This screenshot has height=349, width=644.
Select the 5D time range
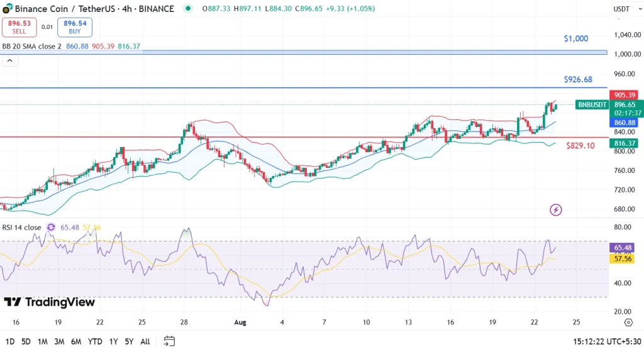[x=26, y=341]
